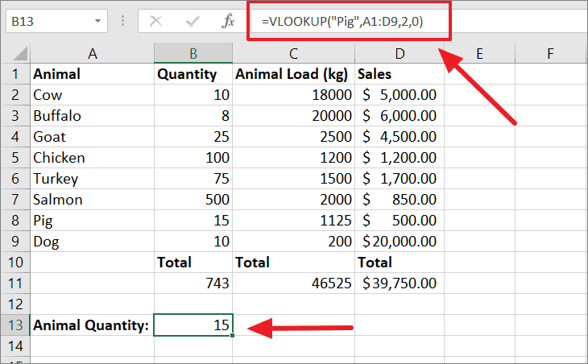Select the load cell 200
588x364 pixels.
click(294, 242)
